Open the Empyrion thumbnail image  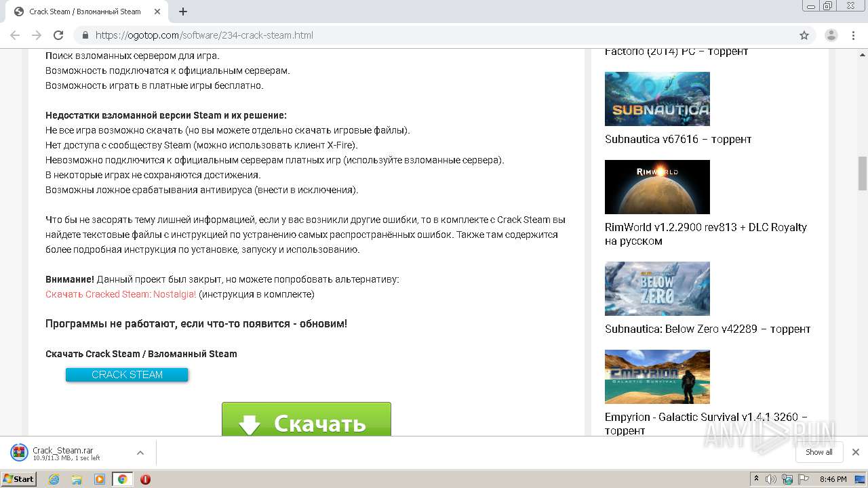click(x=657, y=377)
